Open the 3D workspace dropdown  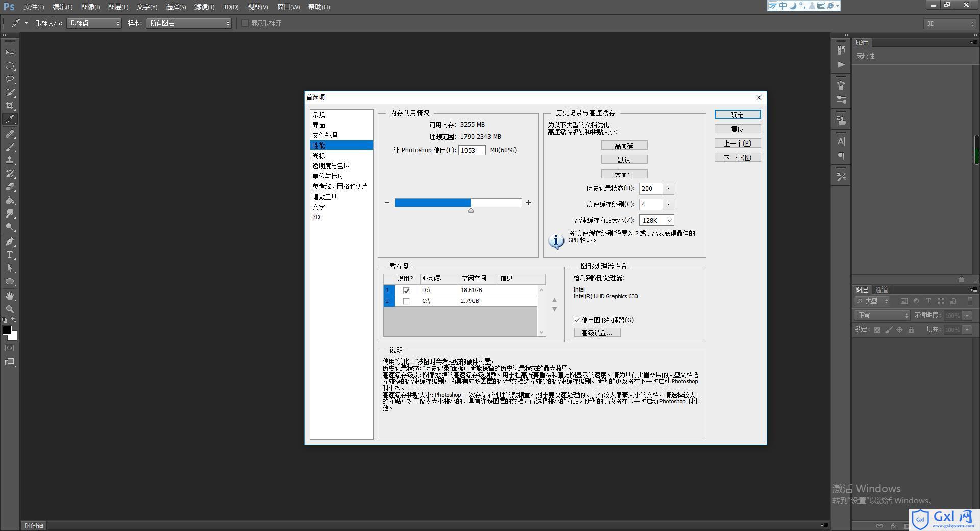[x=950, y=23]
